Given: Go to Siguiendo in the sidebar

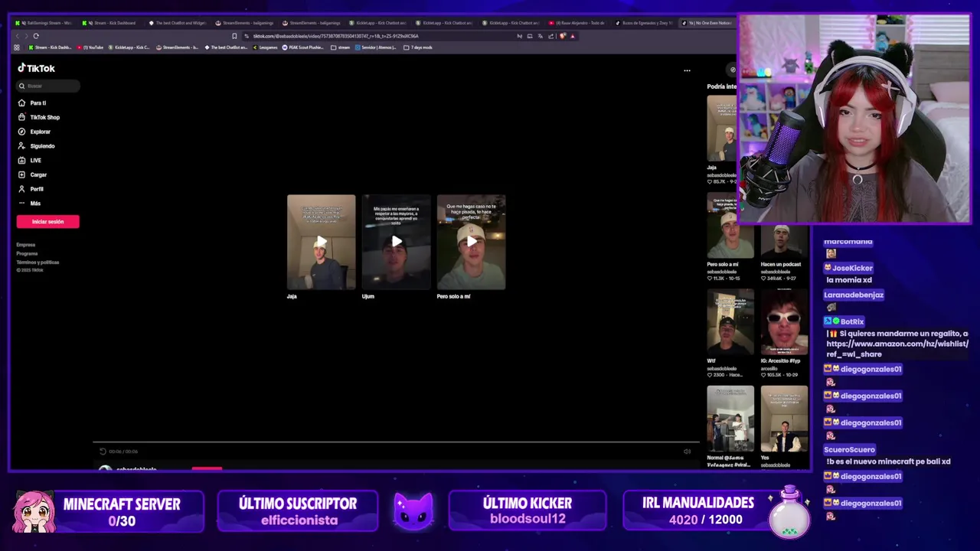Looking at the screenshot, I should [37, 146].
